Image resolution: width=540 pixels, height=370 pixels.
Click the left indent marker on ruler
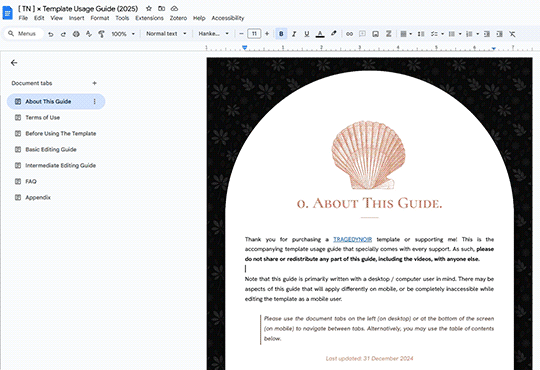pyautogui.click(x=245, y=47)
